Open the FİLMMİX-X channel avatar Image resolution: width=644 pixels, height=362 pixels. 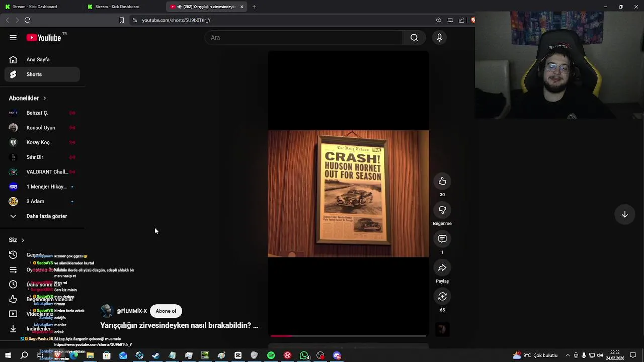click(x=107, y=311)
